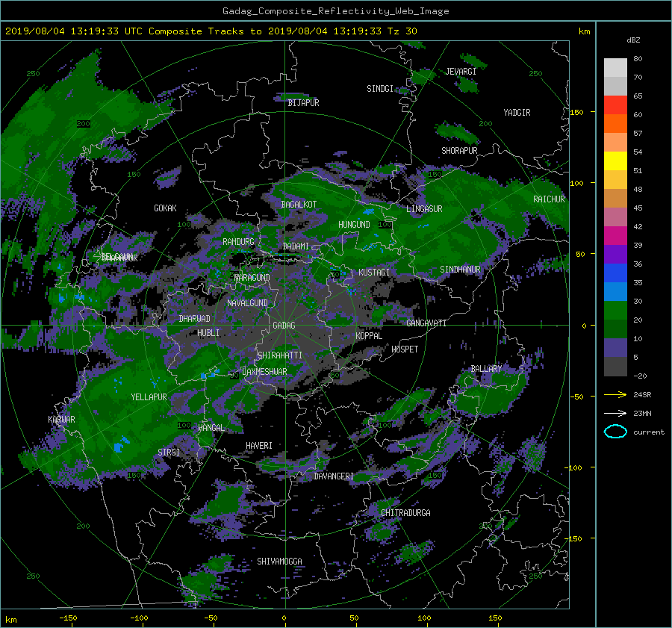672x628 pixels.
Task: Click the HOSPET city label
Action: [x=405, y=349]
